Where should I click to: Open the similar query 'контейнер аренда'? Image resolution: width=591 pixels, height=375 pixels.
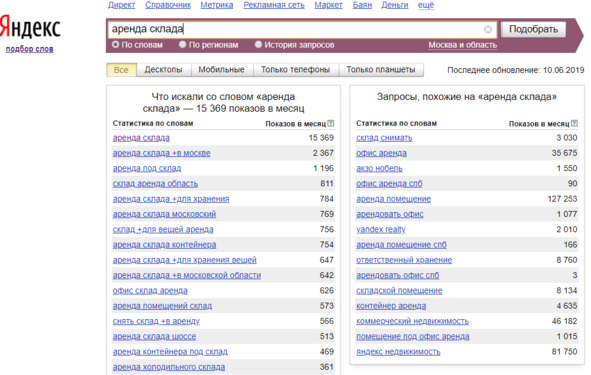pos(391,306)
